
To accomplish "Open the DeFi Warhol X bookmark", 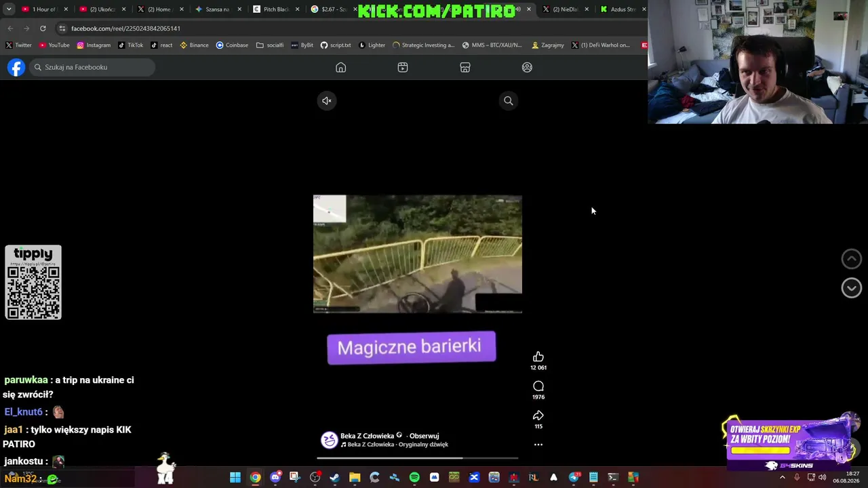I will coord(601,45).
